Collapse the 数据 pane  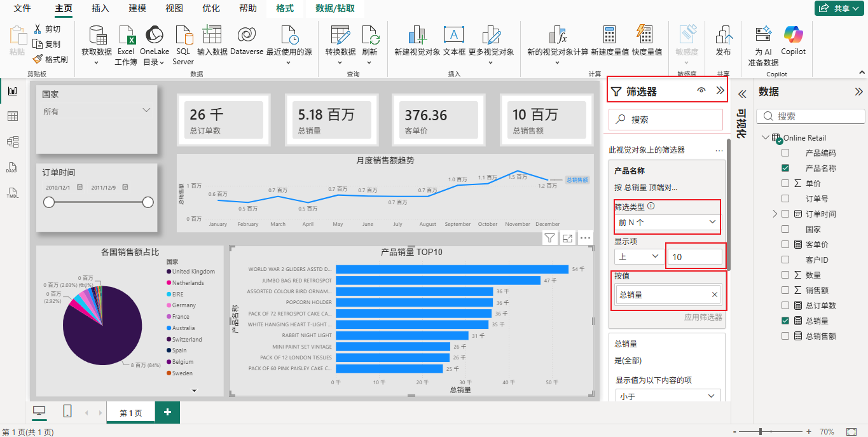click(x=858, y=92)
